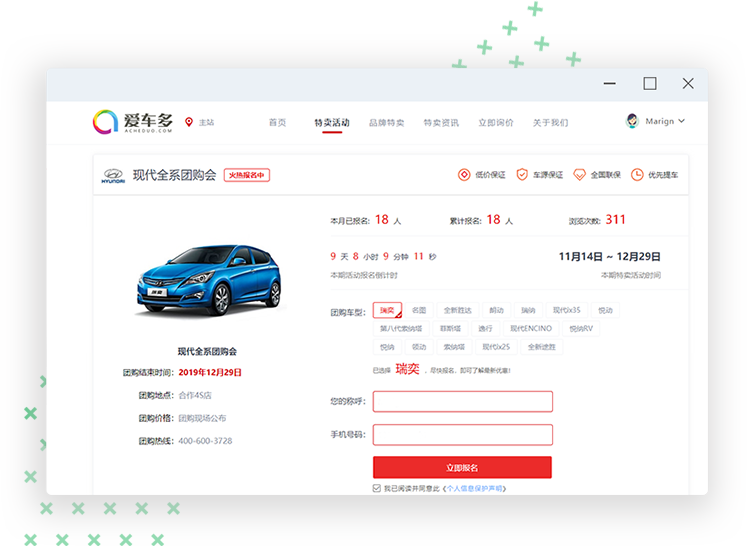Screen dimensions: 747x546
Task: Click the 您的称呼 name input field
Action: pyautogui.click(x=463, y=401)
